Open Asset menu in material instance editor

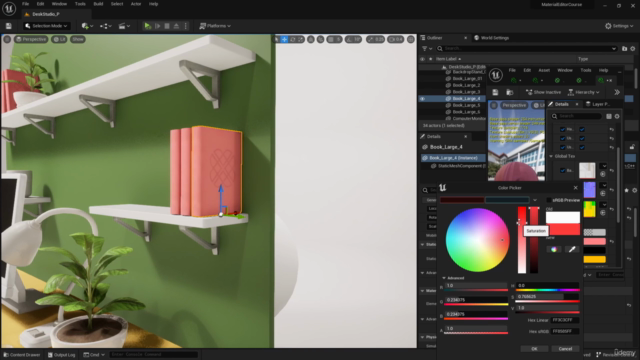click(544, 70)
